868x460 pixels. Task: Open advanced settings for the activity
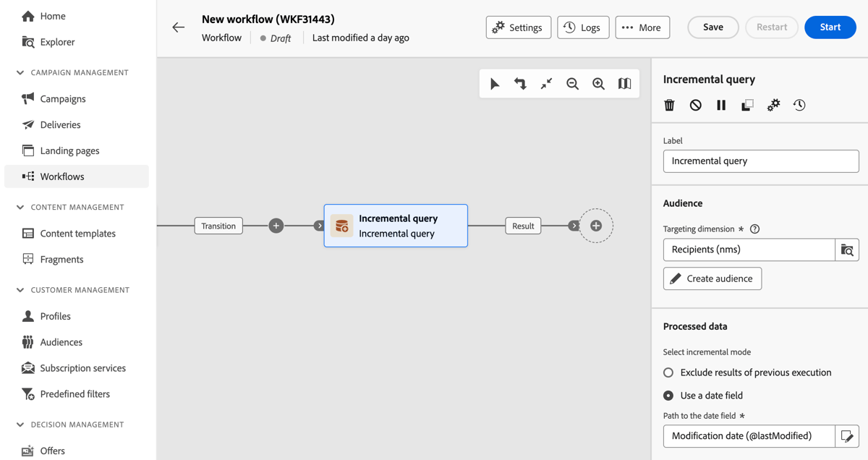pyautogui.click(x=773, y=105)
